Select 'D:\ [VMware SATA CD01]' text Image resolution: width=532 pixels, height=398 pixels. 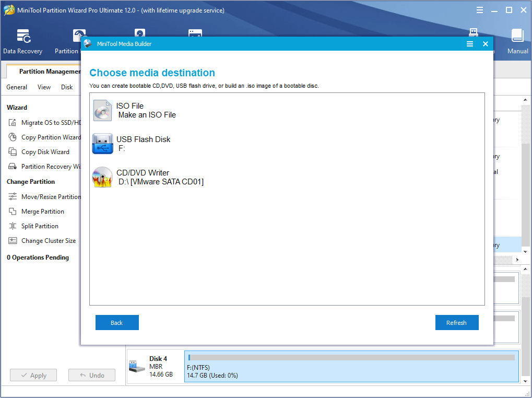click(x=161, y=182)
